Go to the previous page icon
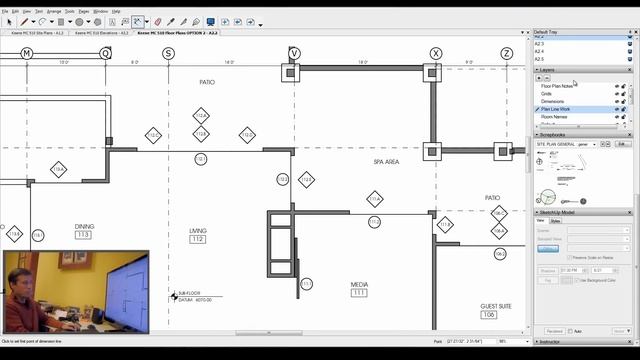 (238, 22)
